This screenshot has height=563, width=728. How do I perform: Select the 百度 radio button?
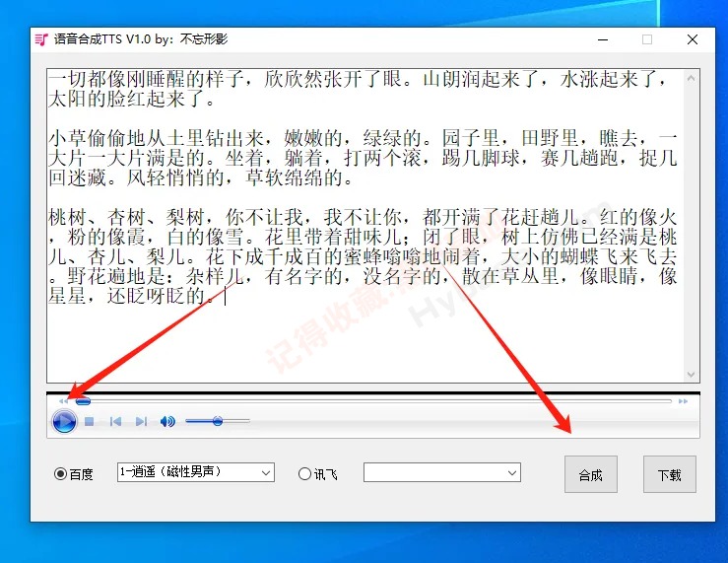pos(60,474)
